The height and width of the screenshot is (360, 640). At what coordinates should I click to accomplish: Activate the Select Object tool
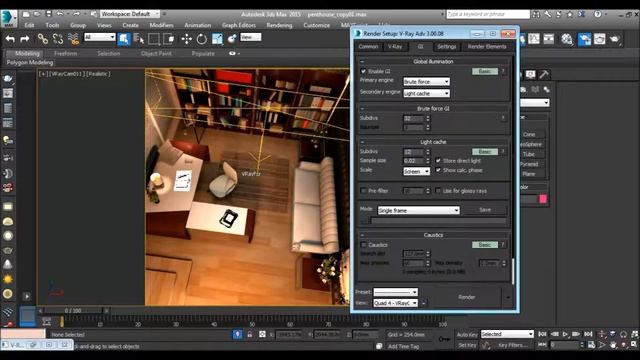[124, 39]
